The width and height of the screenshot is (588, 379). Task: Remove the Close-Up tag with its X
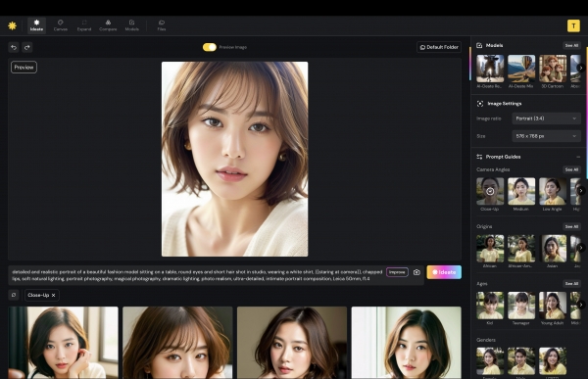pyautogui.click(x=54, y=296)
